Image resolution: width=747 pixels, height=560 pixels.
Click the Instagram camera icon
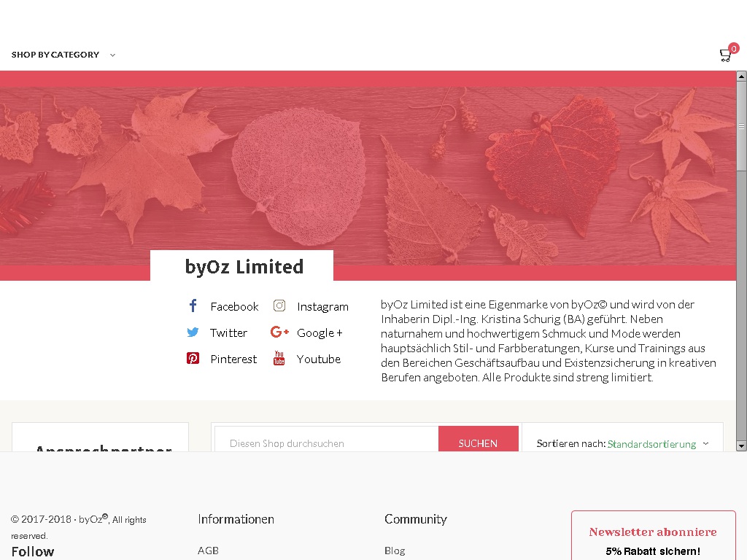[279, 306]
